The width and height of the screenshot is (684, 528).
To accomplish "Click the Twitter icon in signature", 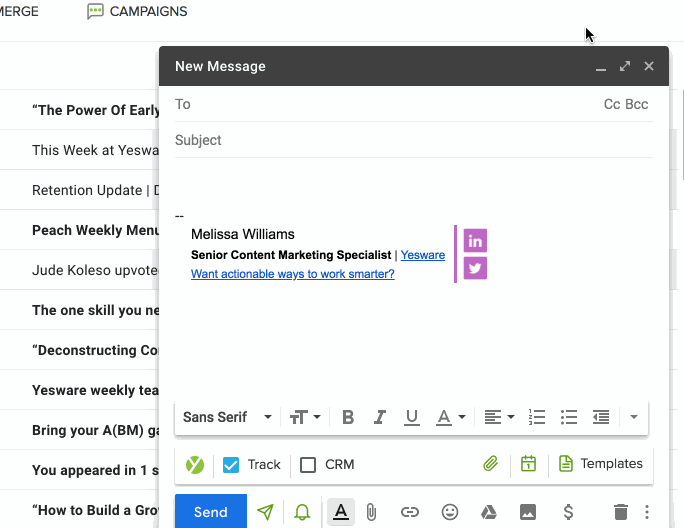I will [475, 268].
